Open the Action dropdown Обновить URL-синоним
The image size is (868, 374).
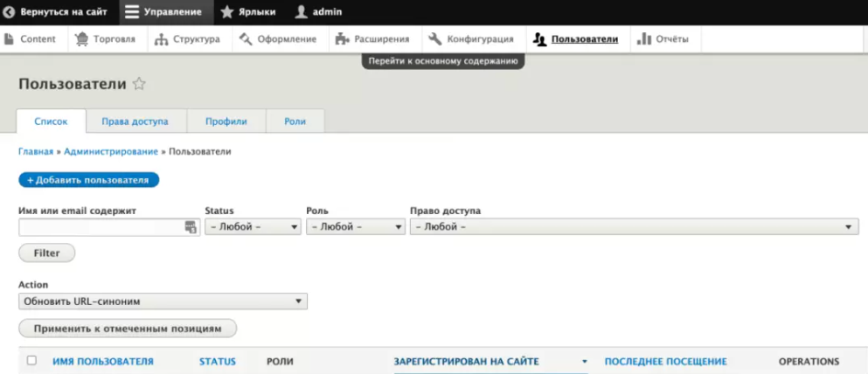coord(163,301)
